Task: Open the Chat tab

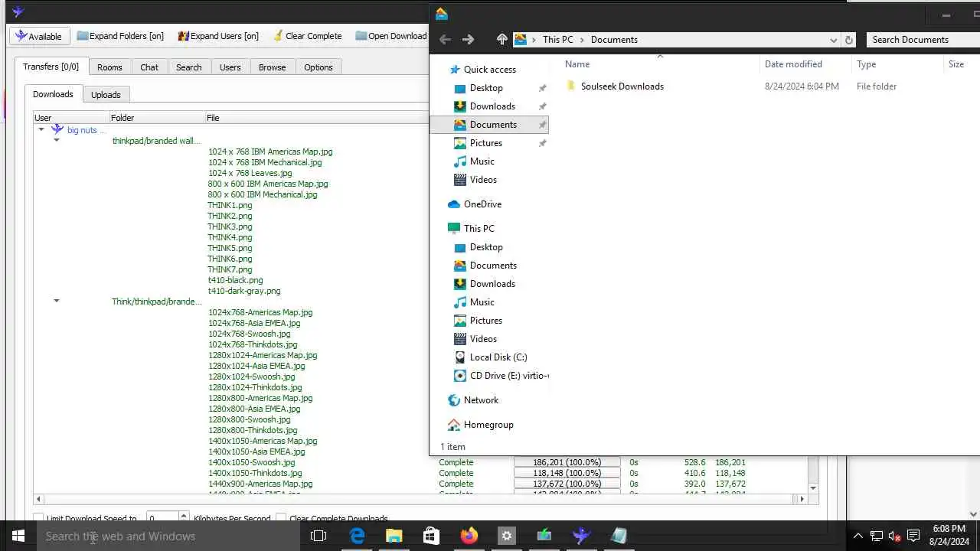Action: 149,67
